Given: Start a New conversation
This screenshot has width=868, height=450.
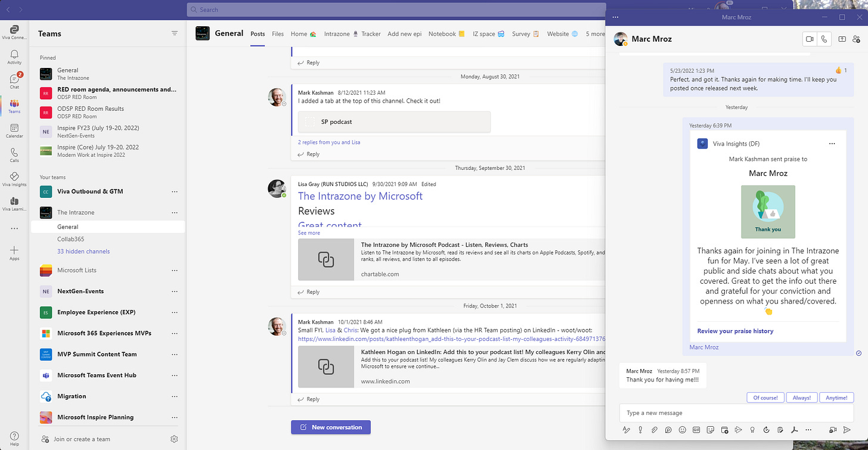Looking at the screenshot, I should coord(331,427).
